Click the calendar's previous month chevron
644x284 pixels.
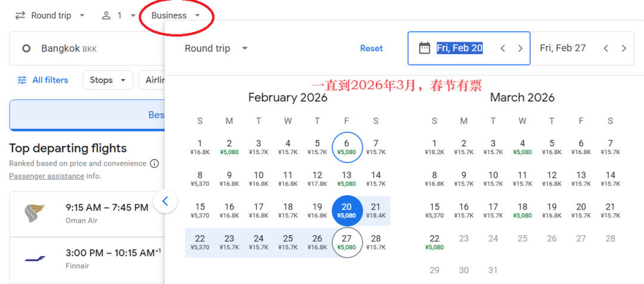[x=165, y=201]
